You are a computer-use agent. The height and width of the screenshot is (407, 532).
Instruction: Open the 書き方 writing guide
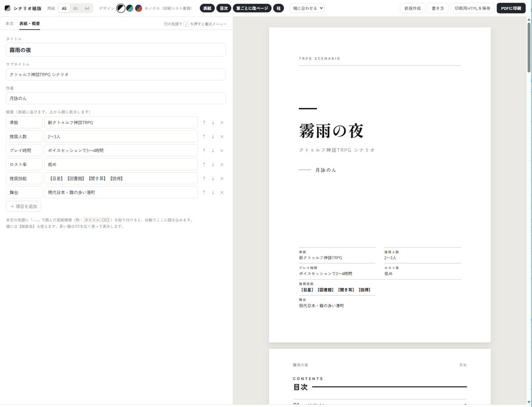point(438,8)
